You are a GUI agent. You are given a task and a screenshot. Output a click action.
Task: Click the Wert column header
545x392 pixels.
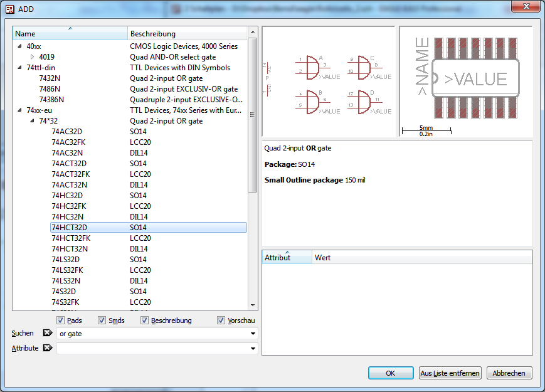click(x=422, y=257)
